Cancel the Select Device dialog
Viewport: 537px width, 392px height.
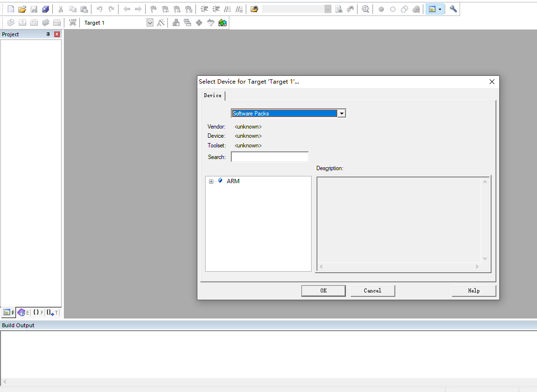tap(373, 291)
